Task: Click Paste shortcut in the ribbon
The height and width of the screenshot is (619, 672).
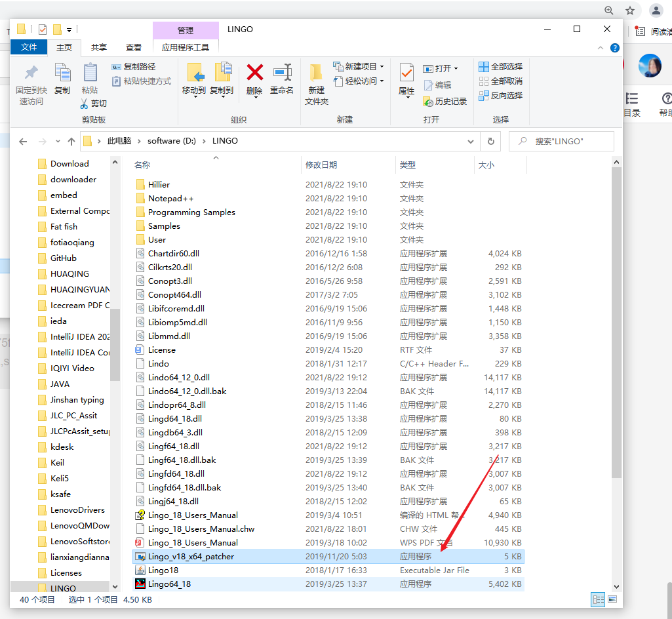Action: tap(142, 81)
